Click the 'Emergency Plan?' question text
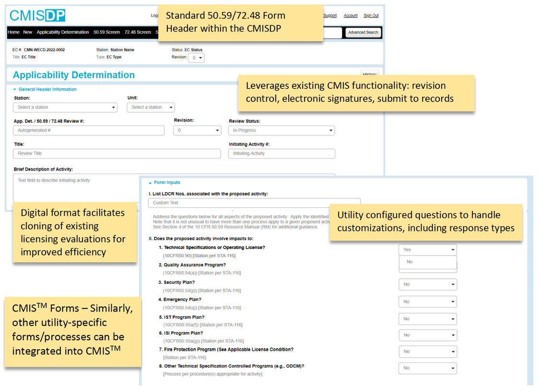 tap(182, 300)
